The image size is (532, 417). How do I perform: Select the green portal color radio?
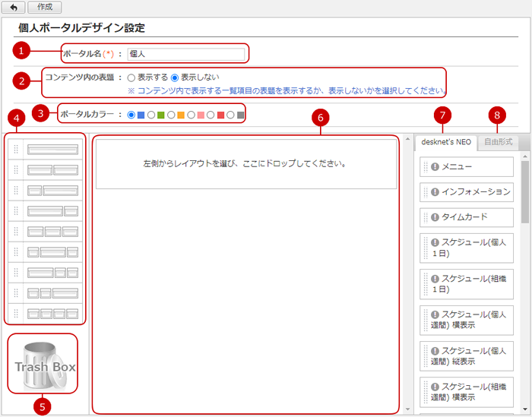pos(151,115)
